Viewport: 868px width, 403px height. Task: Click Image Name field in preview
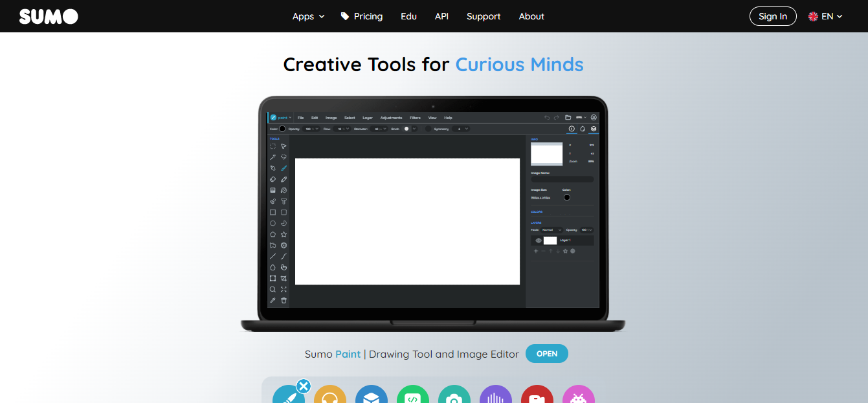562,179
